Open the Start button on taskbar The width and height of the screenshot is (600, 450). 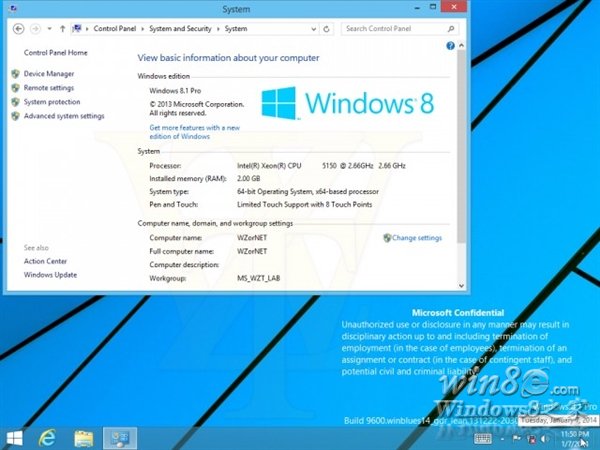tap(15, 439)
